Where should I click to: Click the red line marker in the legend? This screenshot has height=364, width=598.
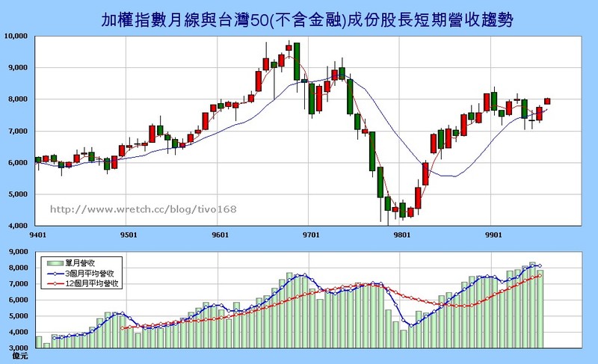point(55,283)
